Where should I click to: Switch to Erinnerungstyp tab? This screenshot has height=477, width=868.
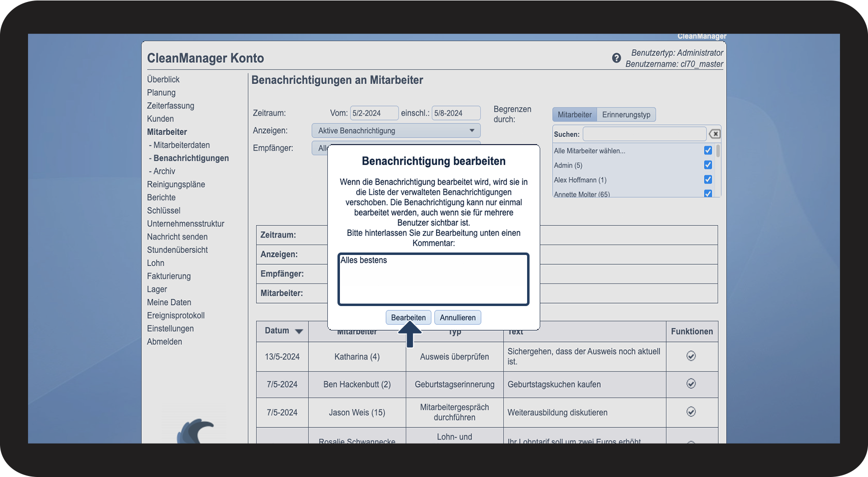pyautogui.click(x=626, y=114)
